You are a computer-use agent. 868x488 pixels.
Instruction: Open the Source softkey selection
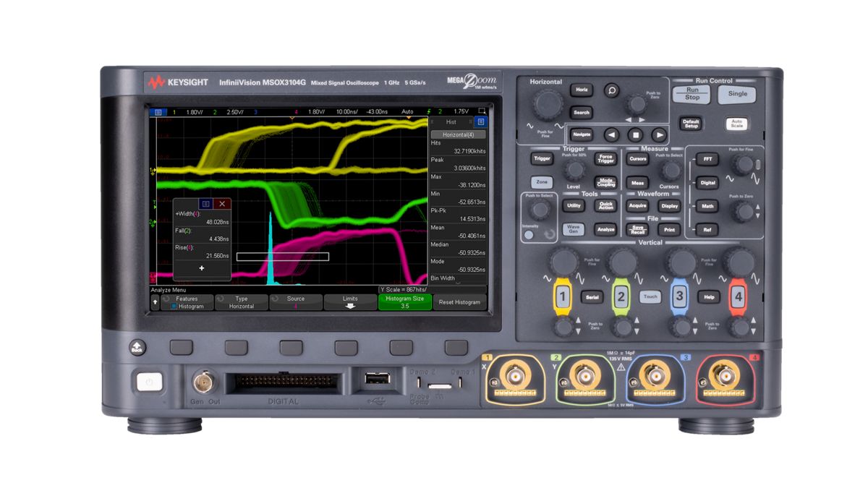[x=296, y=302]
